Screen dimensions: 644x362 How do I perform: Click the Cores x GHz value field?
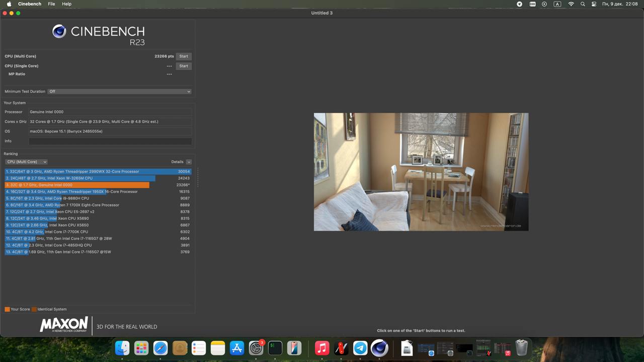[x=110, y=122]
